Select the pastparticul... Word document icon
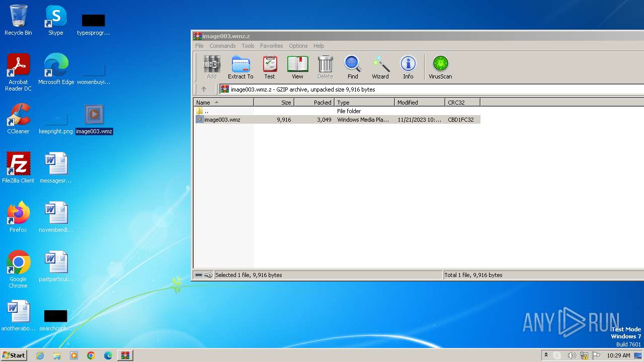Image resolution: width=644 pixels, height=362 pixels. pyautogui.click(x=56, y=266)
